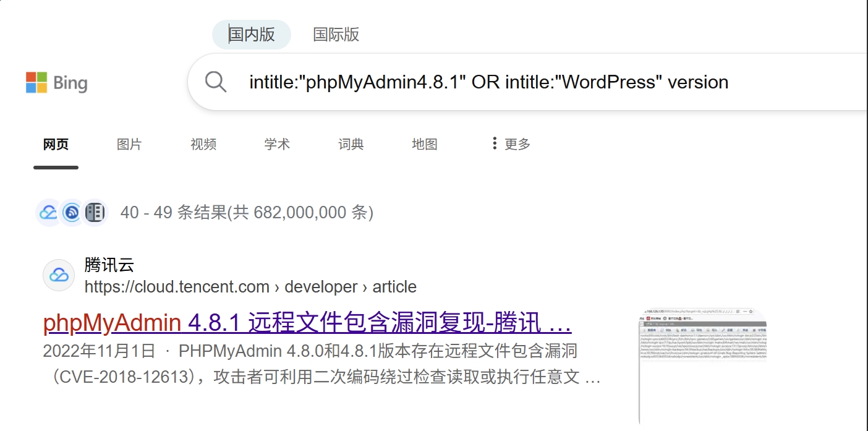Click the 腾讯云 site name
This screenshot has width=868, height=431.
(109, 265)
